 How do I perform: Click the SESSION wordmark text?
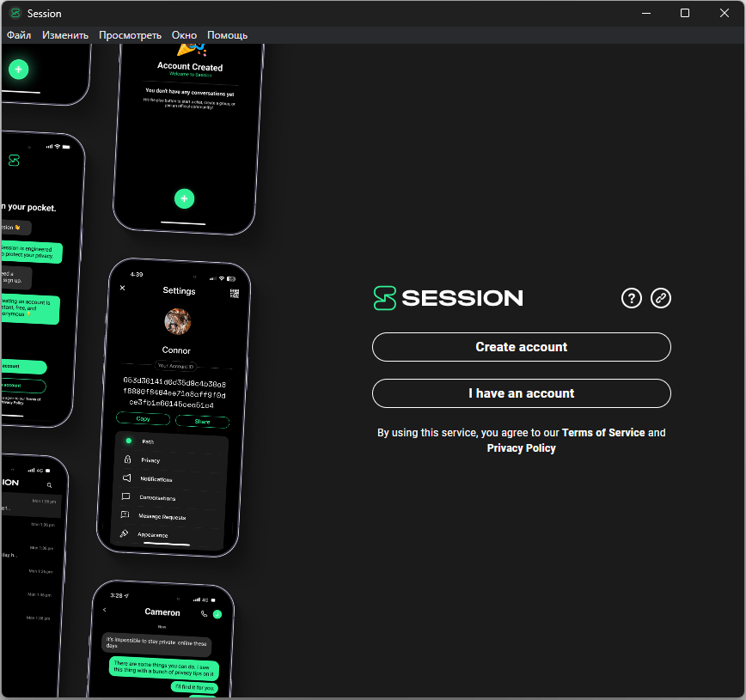coord(462,298)
